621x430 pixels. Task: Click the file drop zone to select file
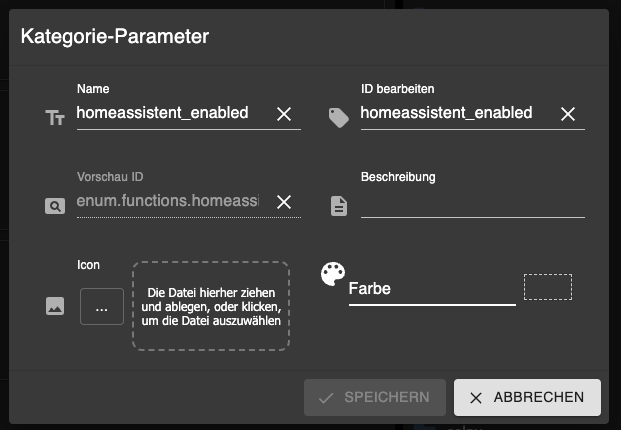pyautogui.click(x=211, y=306)
